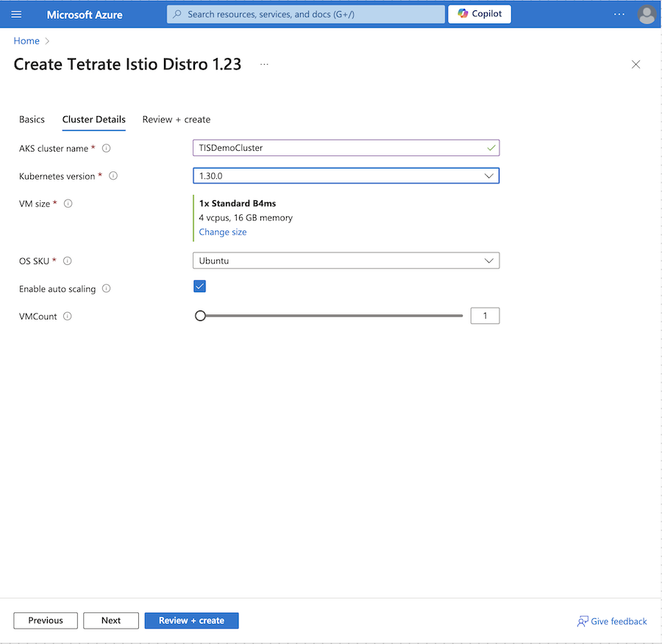Click the top bar ellipsis menu
This screenshot has width=662, height=644.
[x=619, y=15]
